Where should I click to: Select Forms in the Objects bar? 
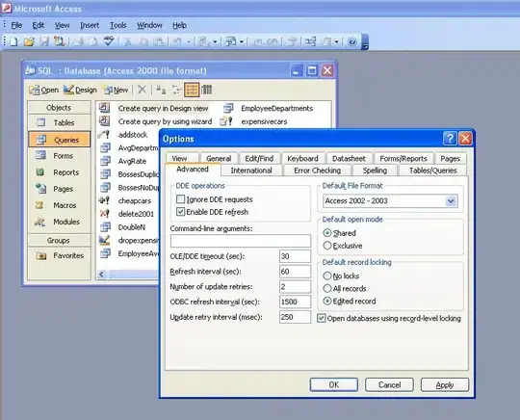click(59, 156)
